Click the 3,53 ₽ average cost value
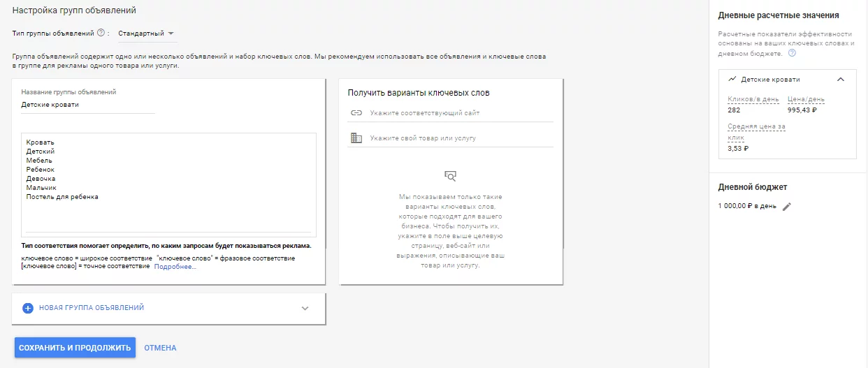 [x=738, y=148]
